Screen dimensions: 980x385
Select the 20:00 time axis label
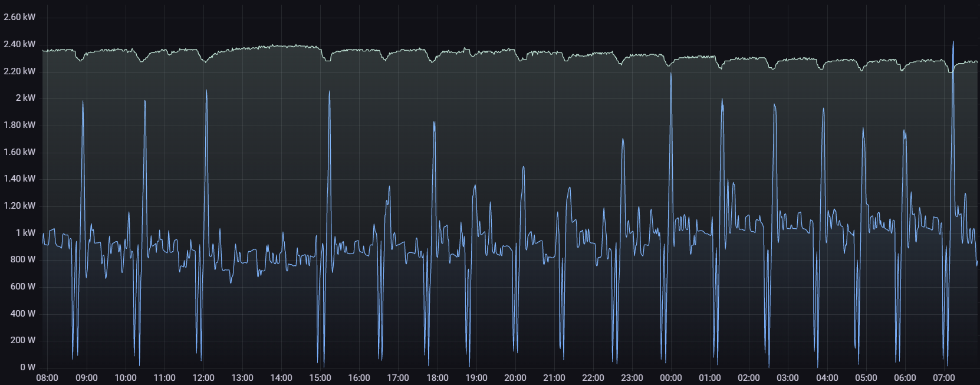click(x=515, y=378)
